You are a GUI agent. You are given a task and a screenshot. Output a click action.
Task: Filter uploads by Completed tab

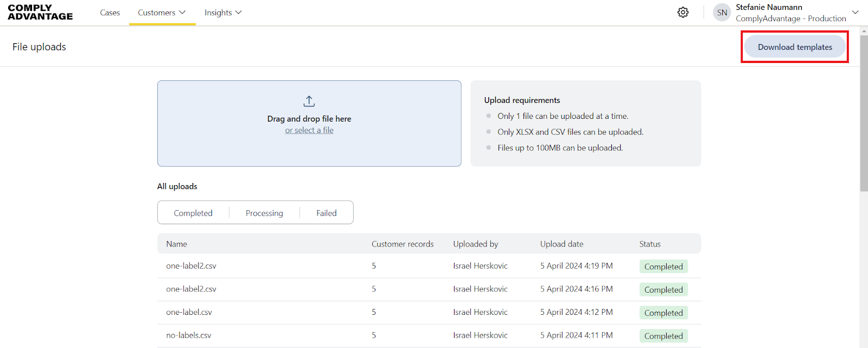tap(193, 213)
